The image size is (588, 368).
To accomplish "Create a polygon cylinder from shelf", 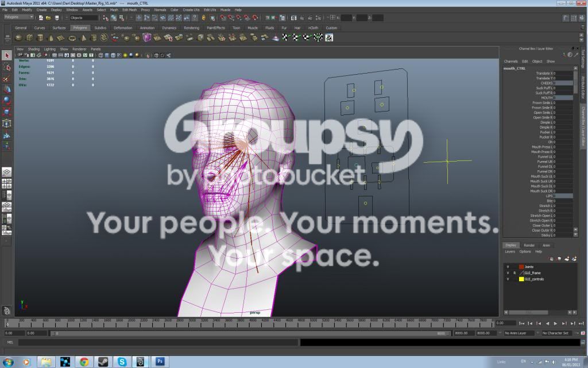I will [x=40, y=37].
